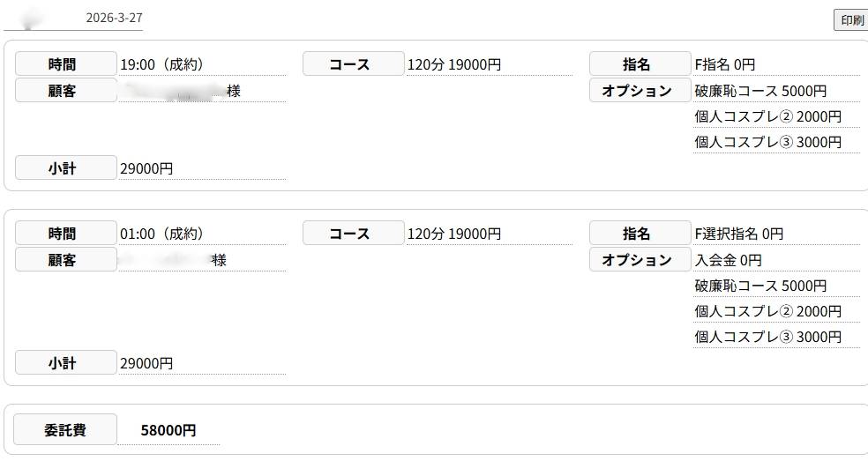This screenshot has height=461, width=868.
Task: Click 破廉恥コース 5000円 in the 19:00 booking
Action: [760, 91]
